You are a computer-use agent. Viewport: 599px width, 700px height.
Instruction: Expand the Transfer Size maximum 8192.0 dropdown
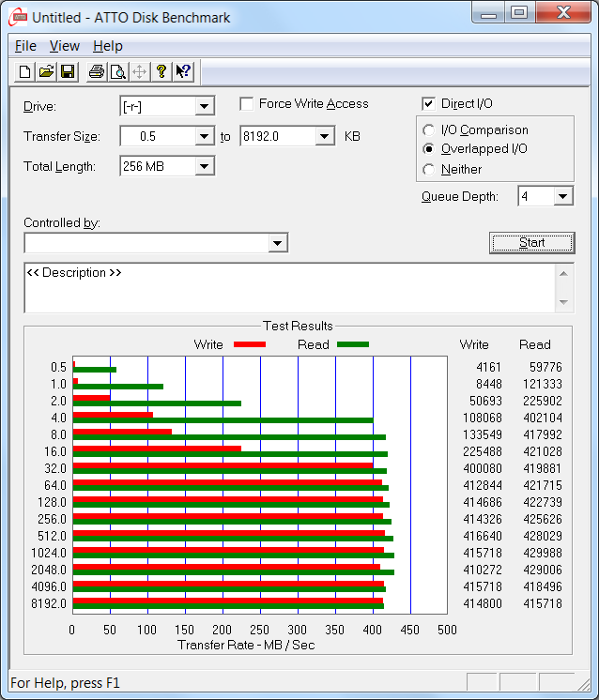click(324, 136)
